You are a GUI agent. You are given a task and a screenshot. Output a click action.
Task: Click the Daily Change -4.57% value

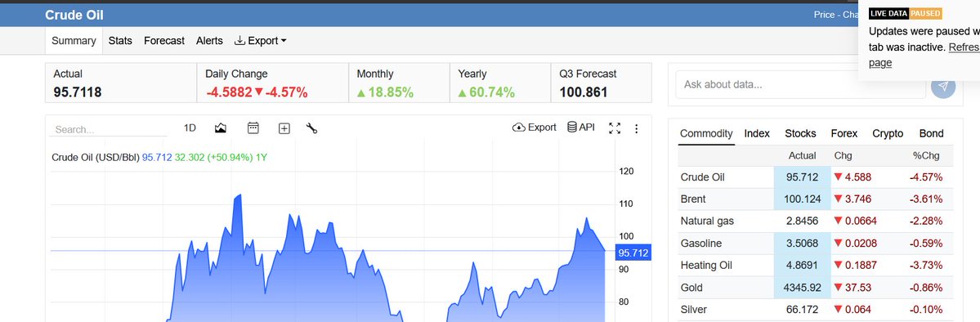point(286,92)
